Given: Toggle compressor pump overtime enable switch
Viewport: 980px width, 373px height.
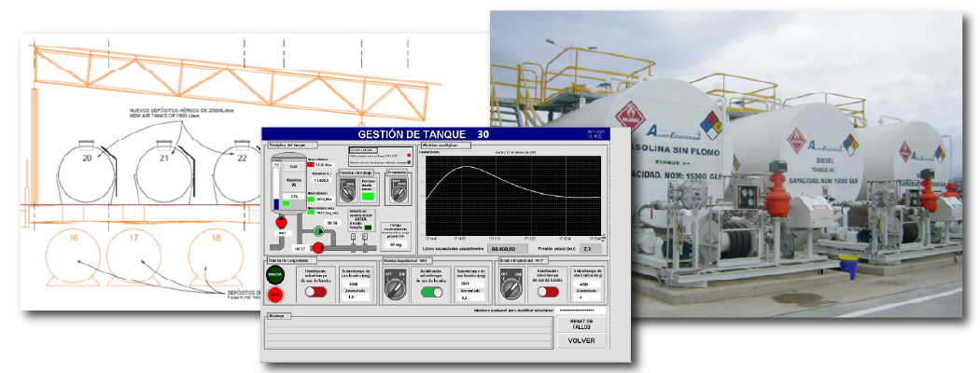Looking at the screenshot, I should coord(315,292).
